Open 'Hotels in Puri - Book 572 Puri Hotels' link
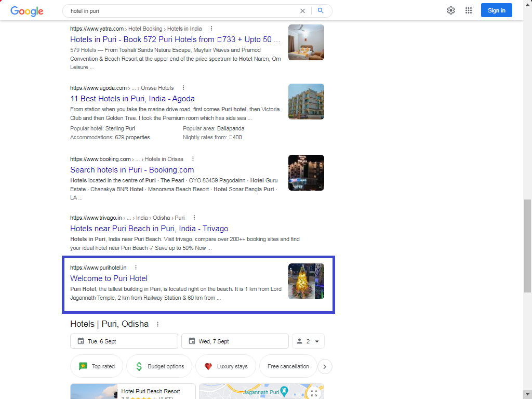Viewport: 532px width, 399px height. click(x=175, y=39)
